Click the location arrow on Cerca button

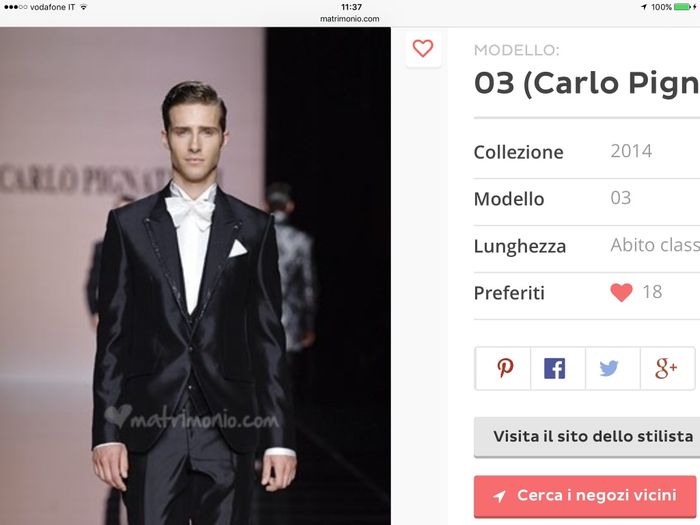(x=499, y=496)
